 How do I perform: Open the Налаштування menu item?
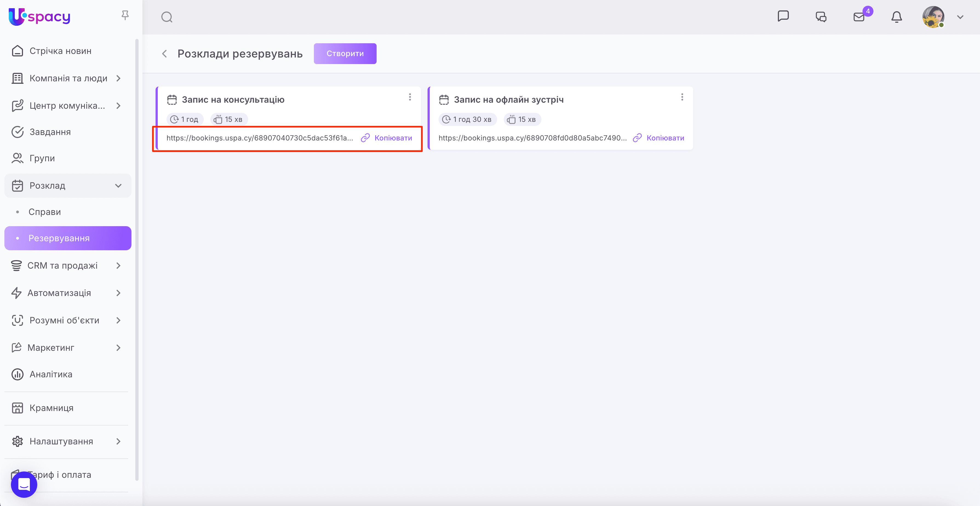[x=61, y=441]
